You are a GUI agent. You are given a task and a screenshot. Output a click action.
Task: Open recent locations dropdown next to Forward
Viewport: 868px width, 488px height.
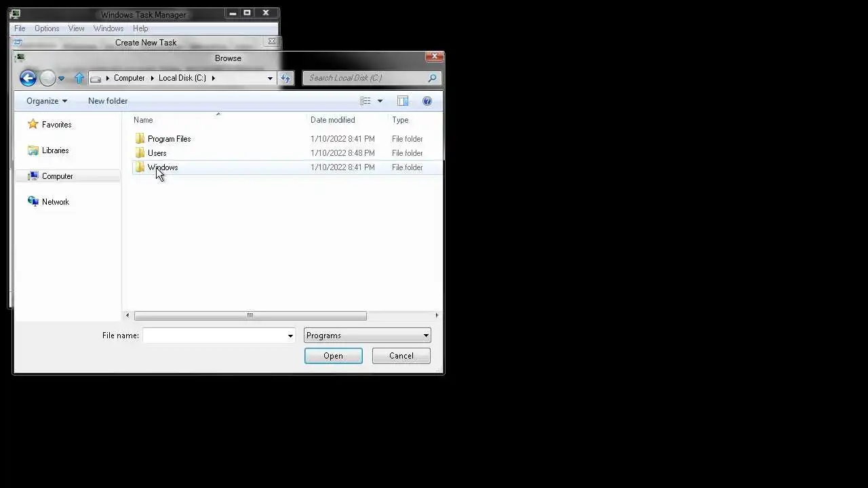click(61, 79)
